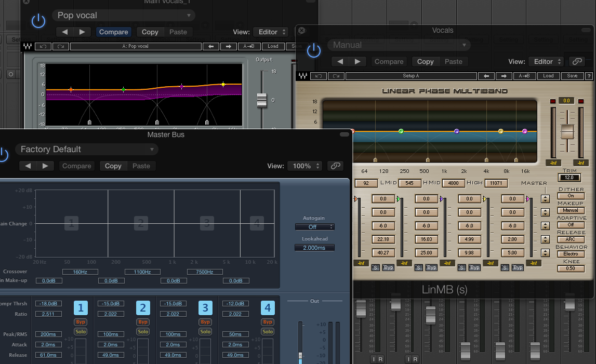Click the redo arrow in LinMB toolbar
This screenshot has width=596, height=364.
(x=336, y=76)
